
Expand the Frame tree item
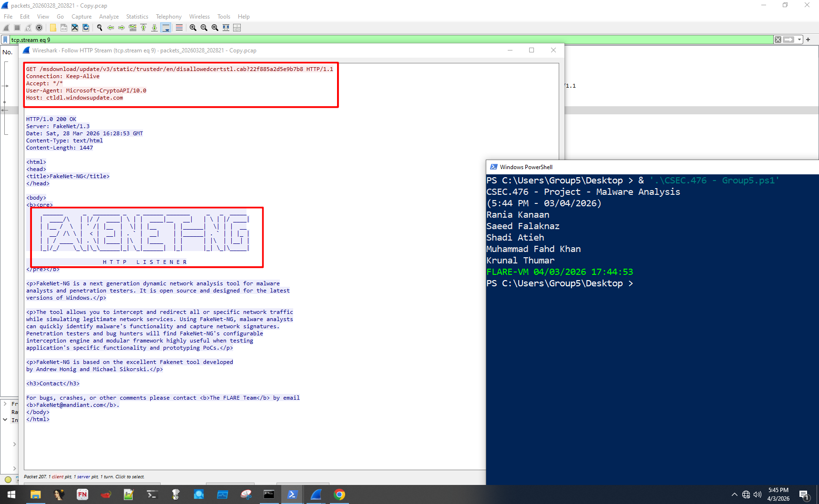coord(5,403)
